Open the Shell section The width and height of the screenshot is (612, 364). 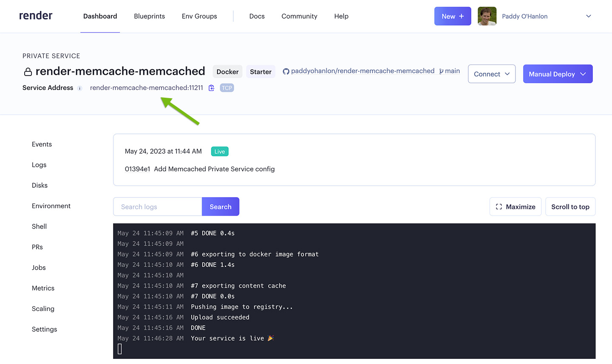[x=39, y=226]
